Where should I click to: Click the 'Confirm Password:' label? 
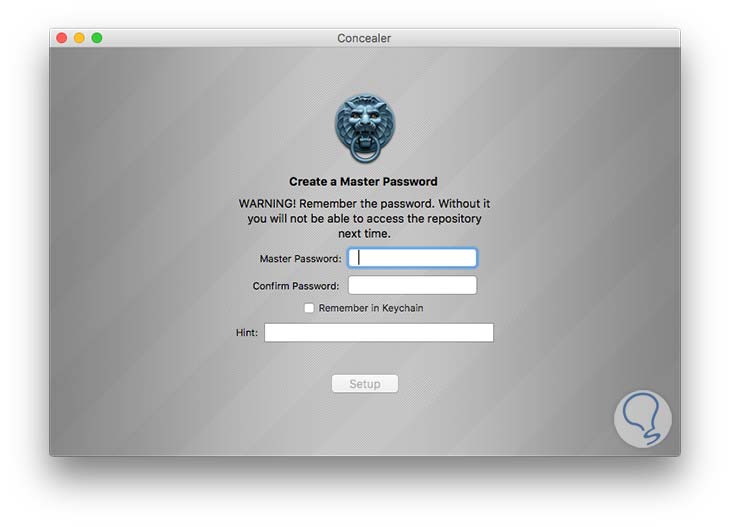pos(296,286)
